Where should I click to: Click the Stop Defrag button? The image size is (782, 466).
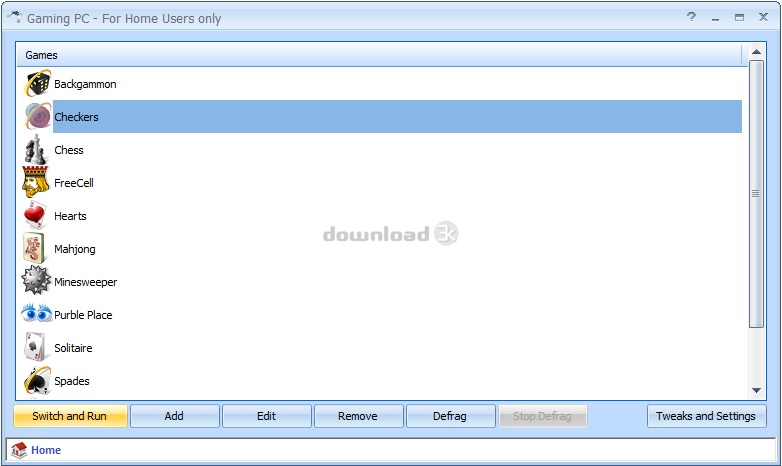(x=543, y=416)
